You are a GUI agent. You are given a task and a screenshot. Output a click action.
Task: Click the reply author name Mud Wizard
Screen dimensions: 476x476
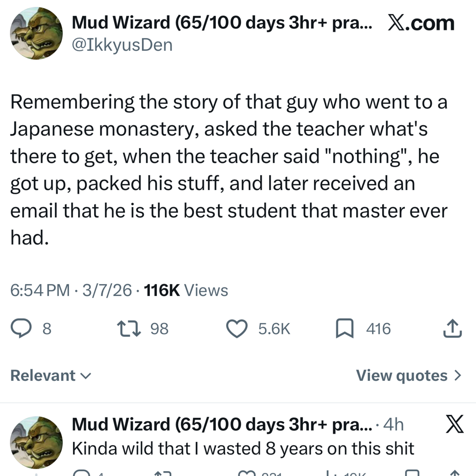coord(222,424)
